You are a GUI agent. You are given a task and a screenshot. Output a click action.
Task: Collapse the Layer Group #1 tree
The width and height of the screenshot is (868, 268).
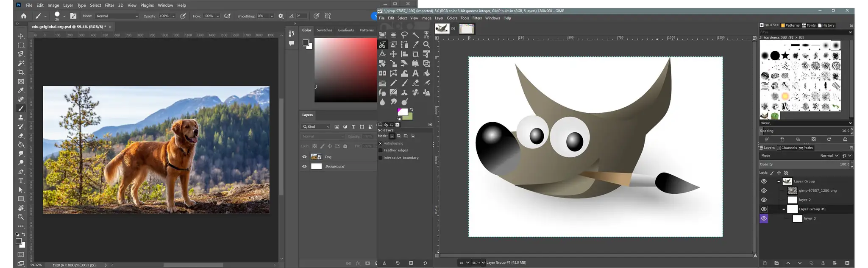784,209
